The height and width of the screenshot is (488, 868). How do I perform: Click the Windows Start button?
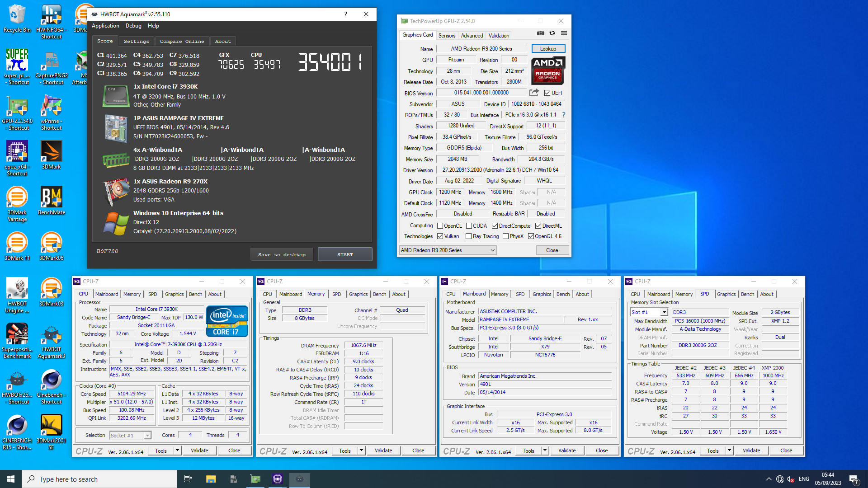pyautogui.click(x=11, y=479)
